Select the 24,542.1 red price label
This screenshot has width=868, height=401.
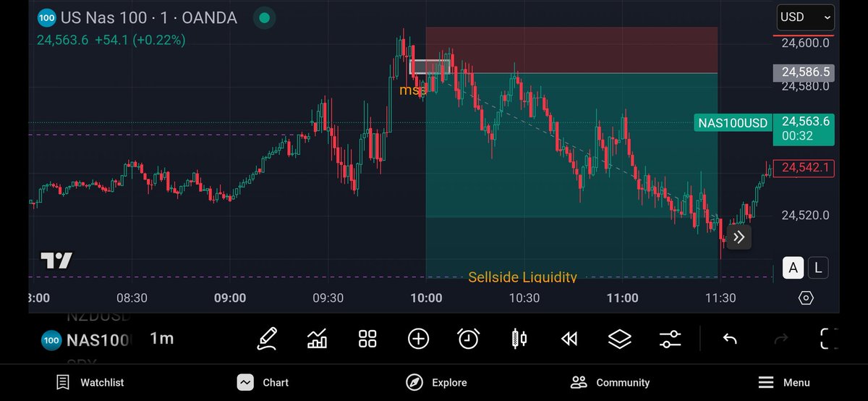(805, 168)
